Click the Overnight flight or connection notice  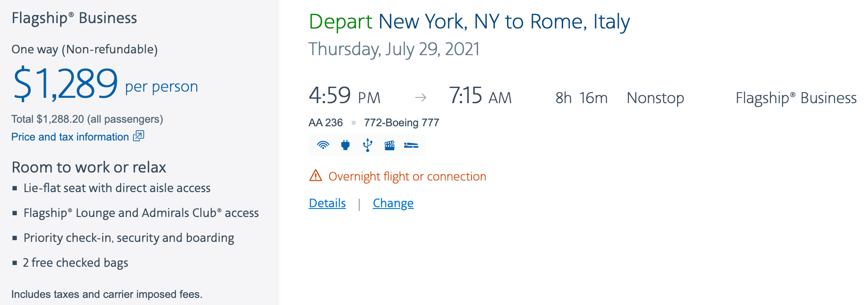[x=407, y=177]
